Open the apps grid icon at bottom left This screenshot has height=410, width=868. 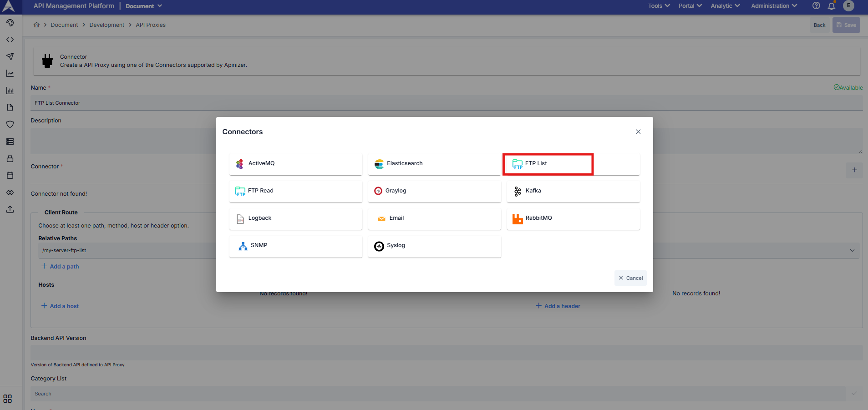point(7,398)
